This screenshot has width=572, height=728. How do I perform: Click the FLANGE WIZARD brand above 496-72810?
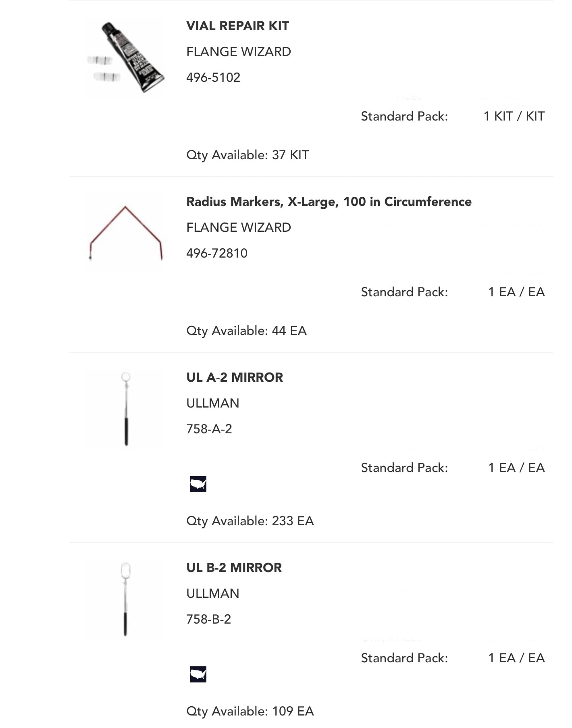pos(239,227)
